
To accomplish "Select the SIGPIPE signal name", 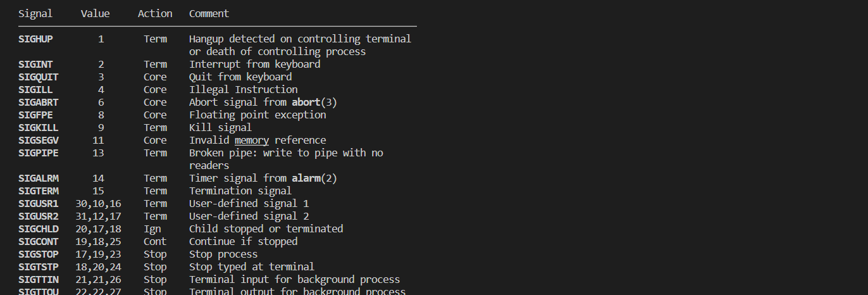I will click(x=39, y=153).
